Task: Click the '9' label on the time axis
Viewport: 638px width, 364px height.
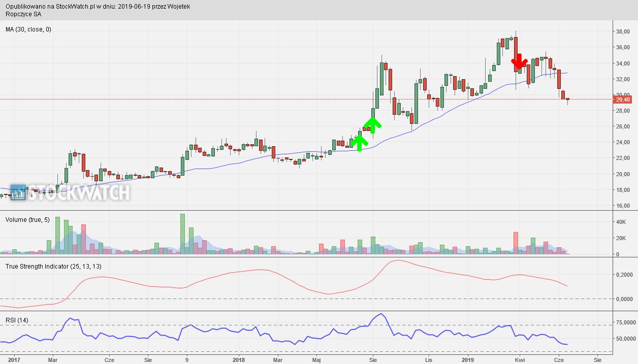Action: pyautogui.click(x=187, y=360)
